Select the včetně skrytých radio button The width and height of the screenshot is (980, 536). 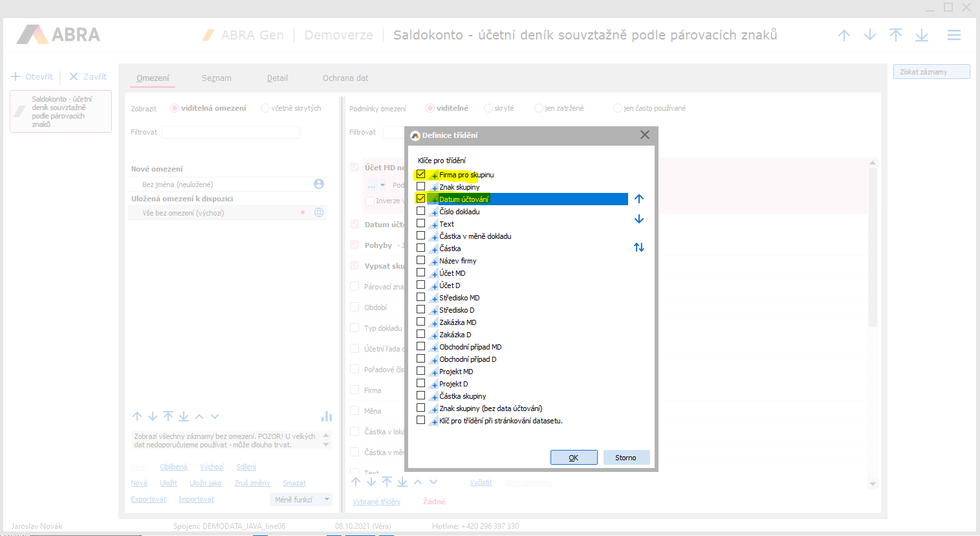pyautogui.click(x=265, y=108)
